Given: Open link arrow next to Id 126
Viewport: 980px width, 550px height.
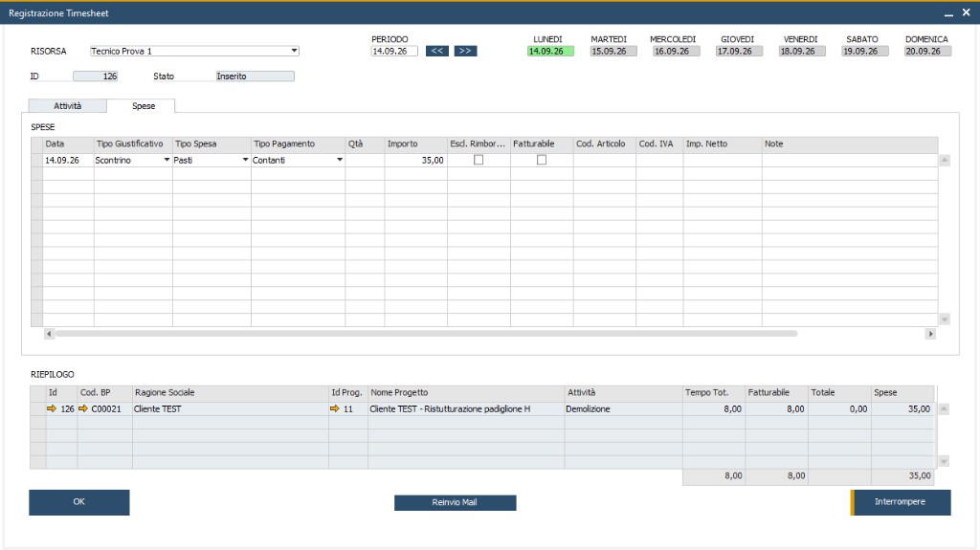Looking at the screenshot, I should click(x=52, y=408).
